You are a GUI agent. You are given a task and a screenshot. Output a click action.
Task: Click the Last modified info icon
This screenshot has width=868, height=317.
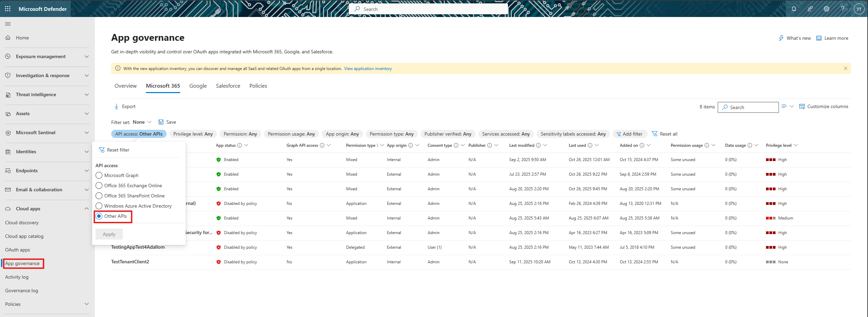pos(538,145)
